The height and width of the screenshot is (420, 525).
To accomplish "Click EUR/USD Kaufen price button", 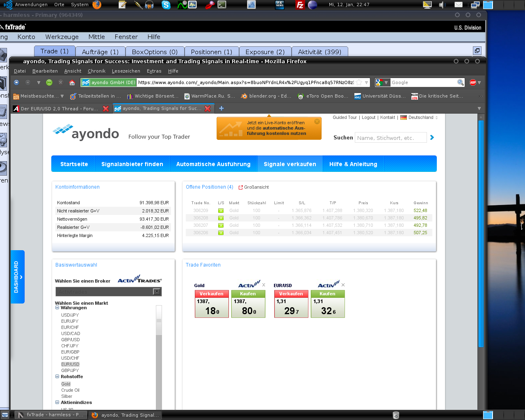I will (328, 304).
